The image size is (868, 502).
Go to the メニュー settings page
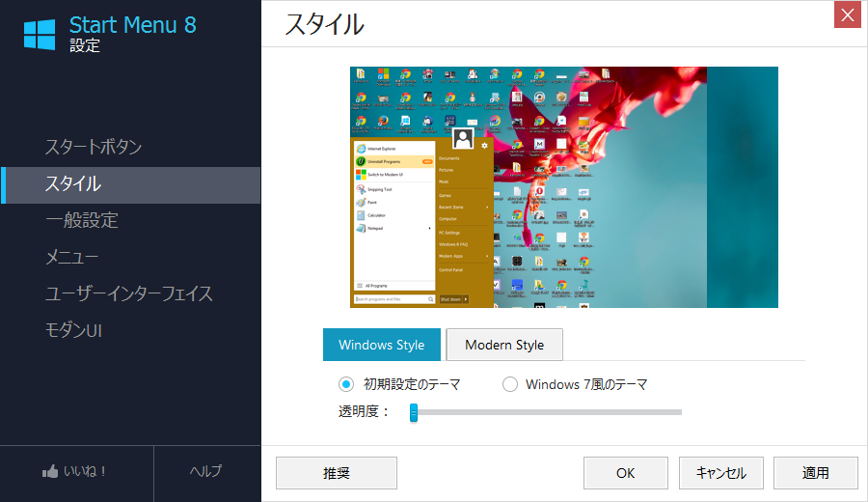(72, 257)
